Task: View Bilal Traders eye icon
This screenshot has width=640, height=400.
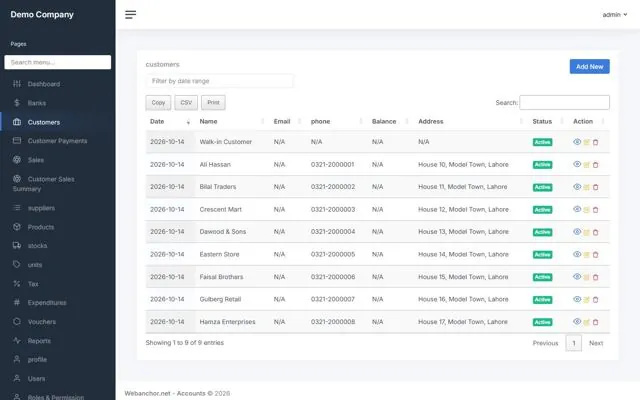Action: pyautogui.click(x=577, y=187)
